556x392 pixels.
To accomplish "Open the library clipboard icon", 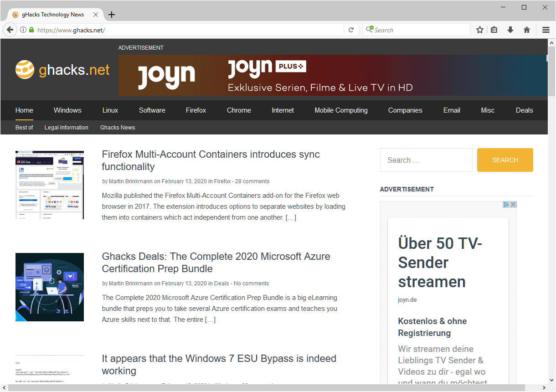I will (494, 30).
